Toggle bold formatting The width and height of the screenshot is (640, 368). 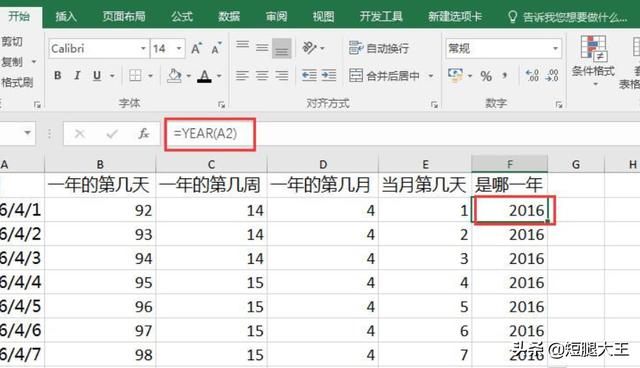pos(58,75)
